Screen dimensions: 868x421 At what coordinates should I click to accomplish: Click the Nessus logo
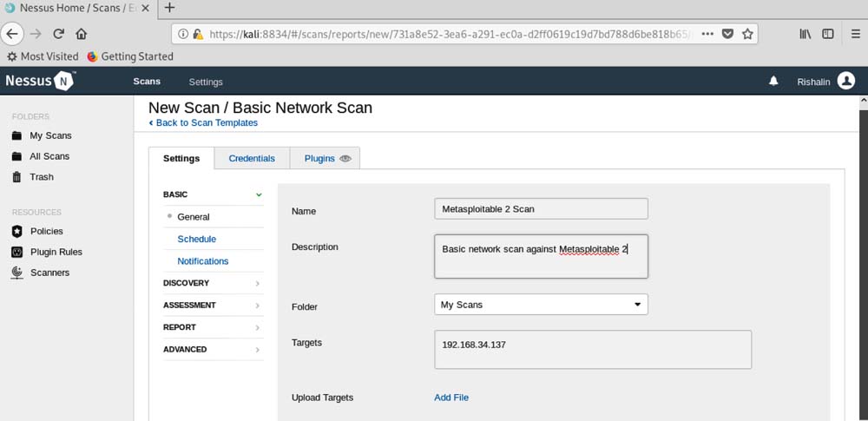click(40, 82)
